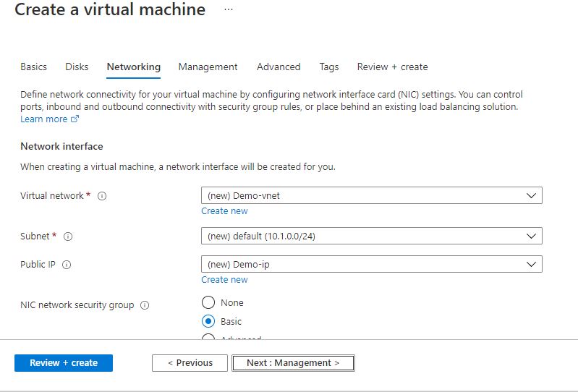Open the ellipsis menu beside page title
The height and width of the screenshot is (392, 578).
click(229, 10)
